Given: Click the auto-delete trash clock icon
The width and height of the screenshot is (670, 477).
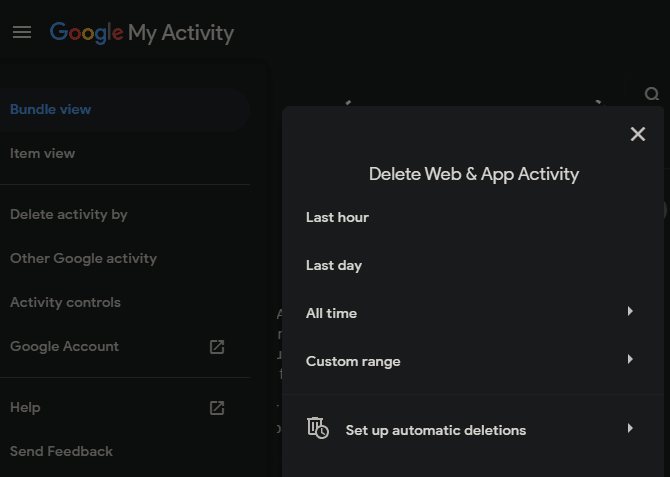Looking at the screenshot, I should pos(317,428).
